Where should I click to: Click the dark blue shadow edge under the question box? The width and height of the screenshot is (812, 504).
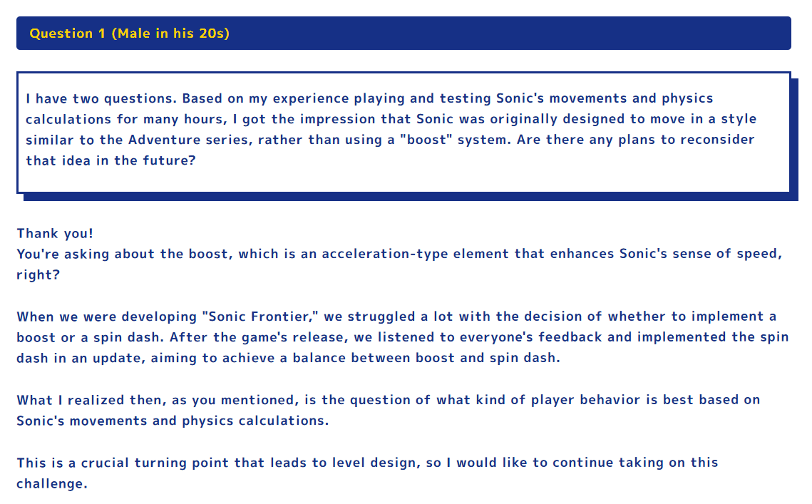(x=409, y=197)
